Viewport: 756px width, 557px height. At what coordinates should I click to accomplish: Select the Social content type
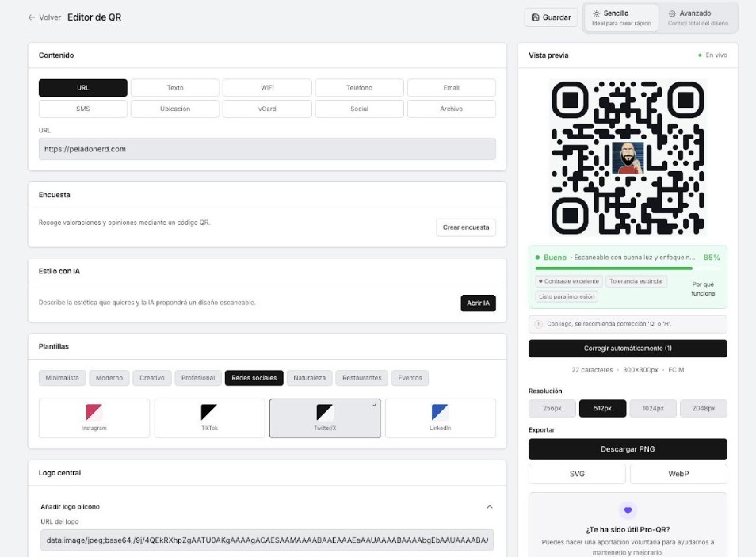coord(359,109)
